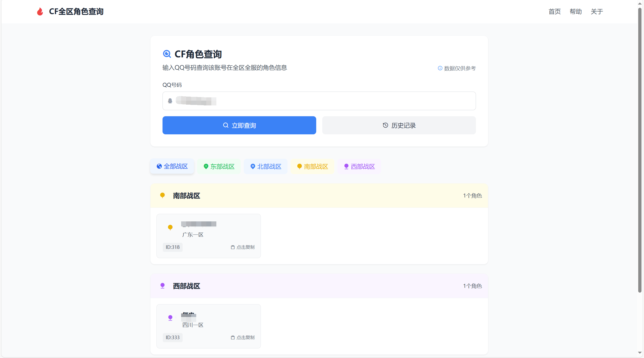Screen dimensions: 644x358
Task: Open the 历史记录 button
Action: 399,125
